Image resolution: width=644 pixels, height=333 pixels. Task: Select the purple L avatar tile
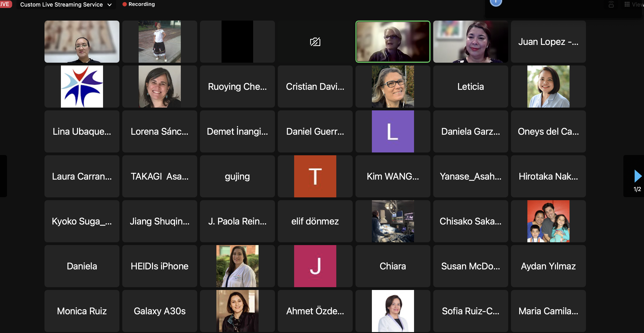click(x=393, y=132)
